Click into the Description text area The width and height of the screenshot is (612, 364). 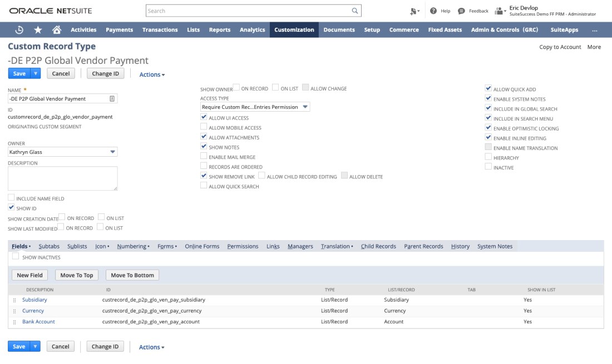tap(62, 178)
